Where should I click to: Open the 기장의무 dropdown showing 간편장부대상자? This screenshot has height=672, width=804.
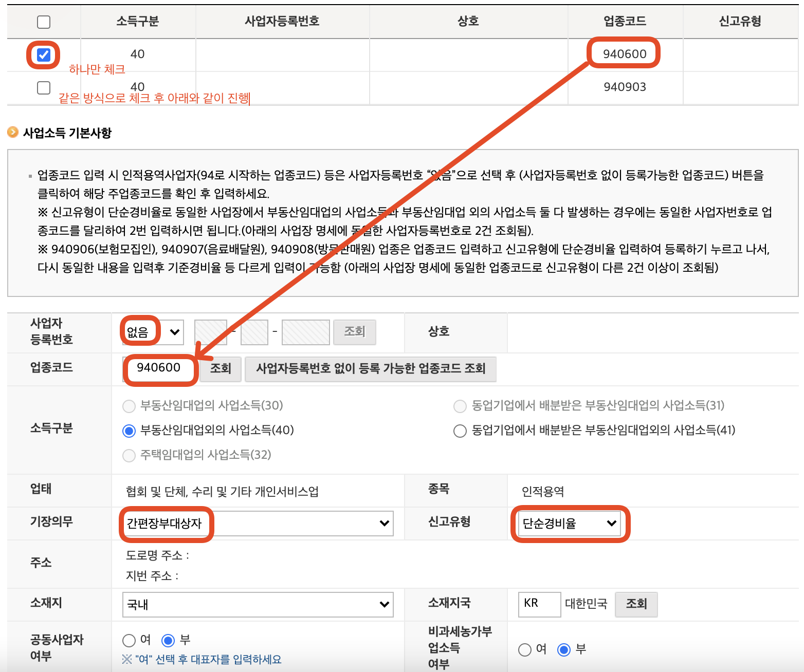click(x=257, y=524)
